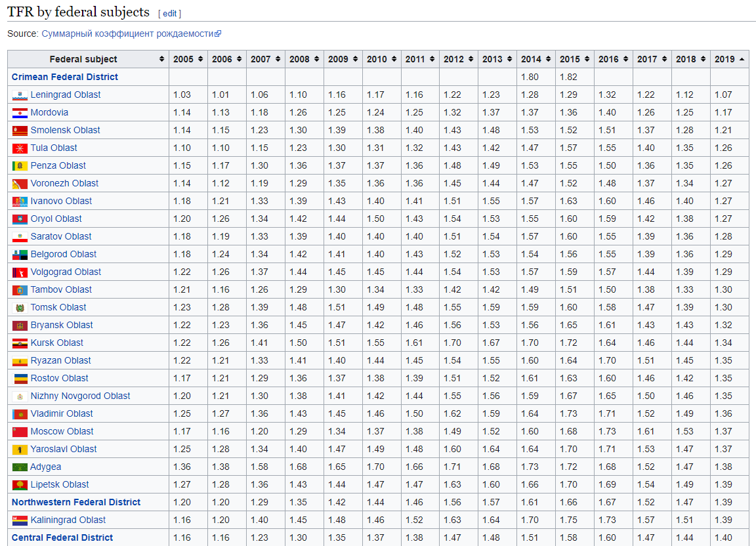Click the Tambov Oblast flag icon
The image size is (756, 546).
point(20,290)
